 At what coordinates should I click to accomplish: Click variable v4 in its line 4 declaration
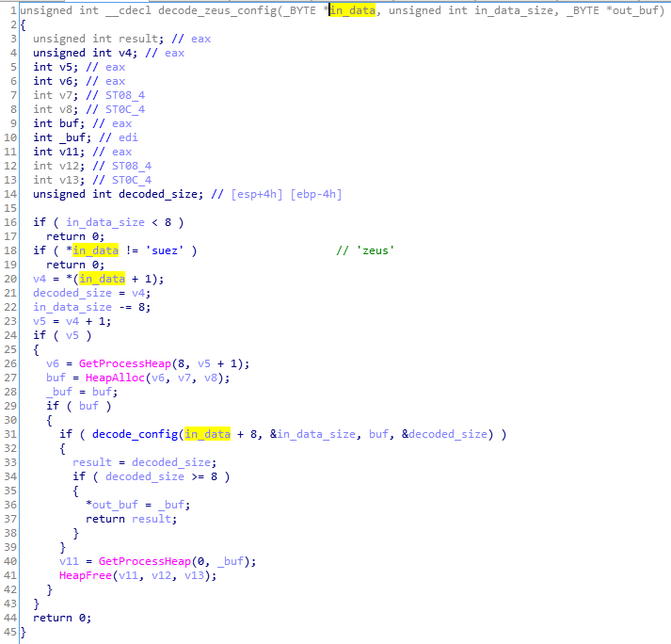[125, 53]
